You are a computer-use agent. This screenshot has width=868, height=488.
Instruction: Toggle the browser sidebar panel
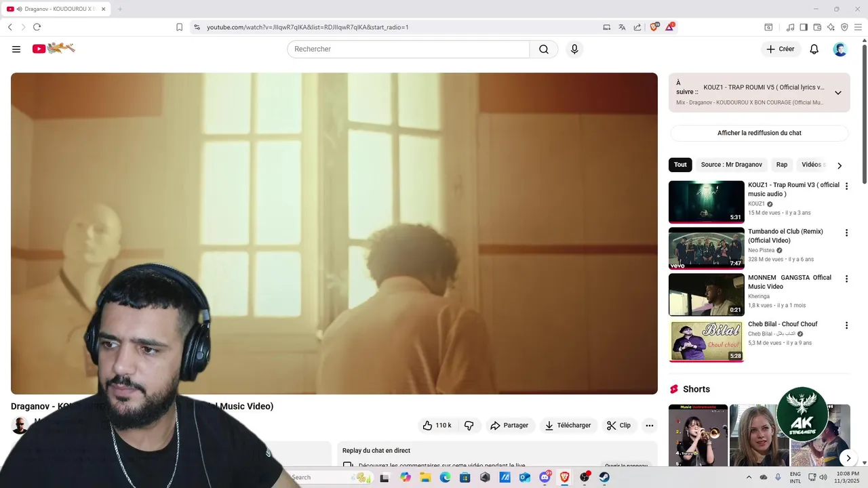pyautogui.click(x=804, y=27)
